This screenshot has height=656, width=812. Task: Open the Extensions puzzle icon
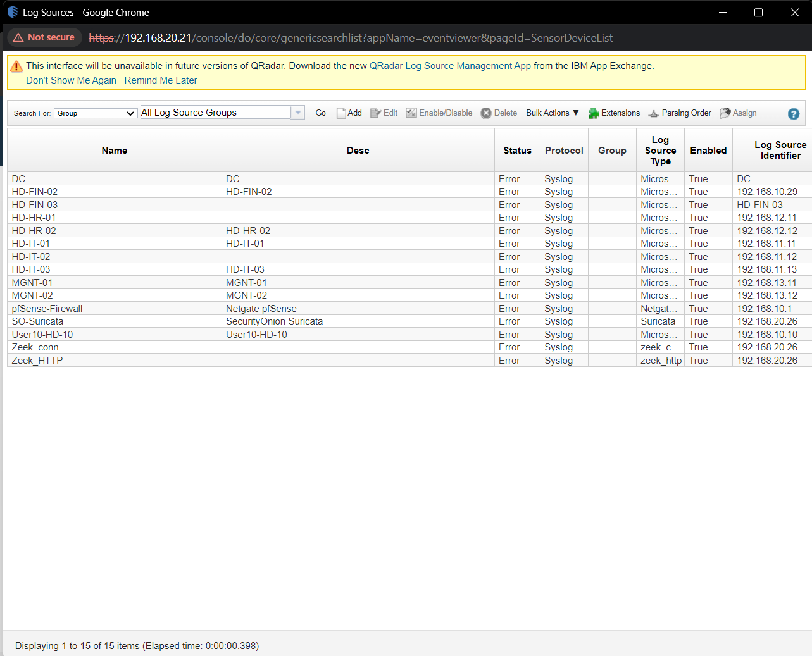coord(594,113)
